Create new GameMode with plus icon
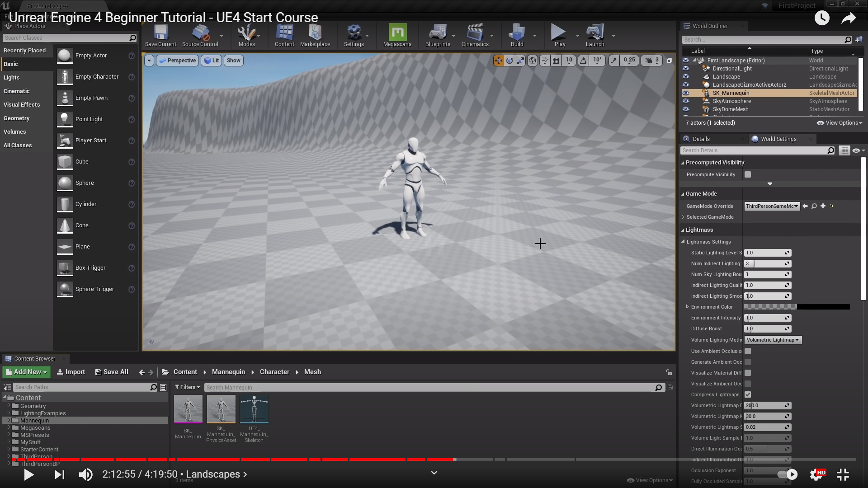868x488 pixels. [823, 206]
